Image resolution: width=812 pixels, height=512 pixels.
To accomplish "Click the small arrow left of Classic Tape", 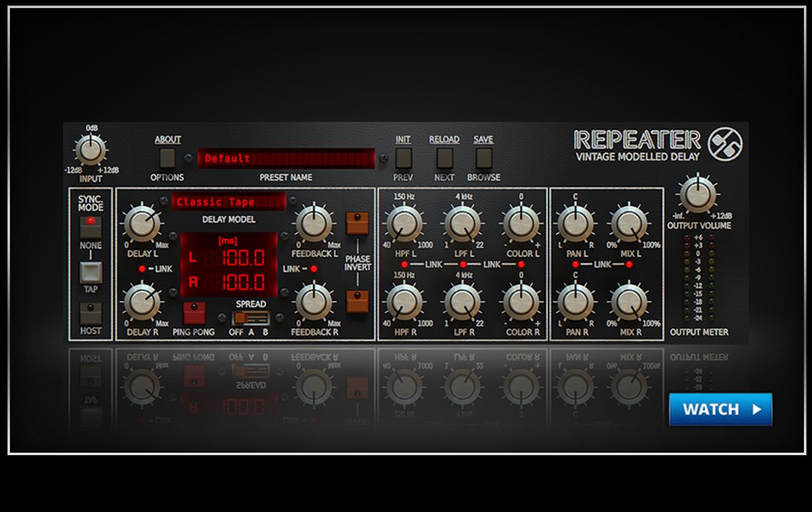I will coord(164,201).
